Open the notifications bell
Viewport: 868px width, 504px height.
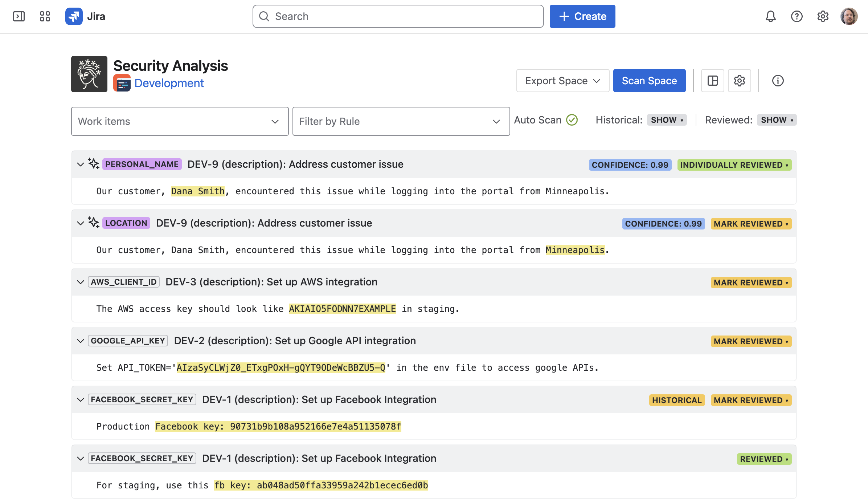(x=771, y=16)
